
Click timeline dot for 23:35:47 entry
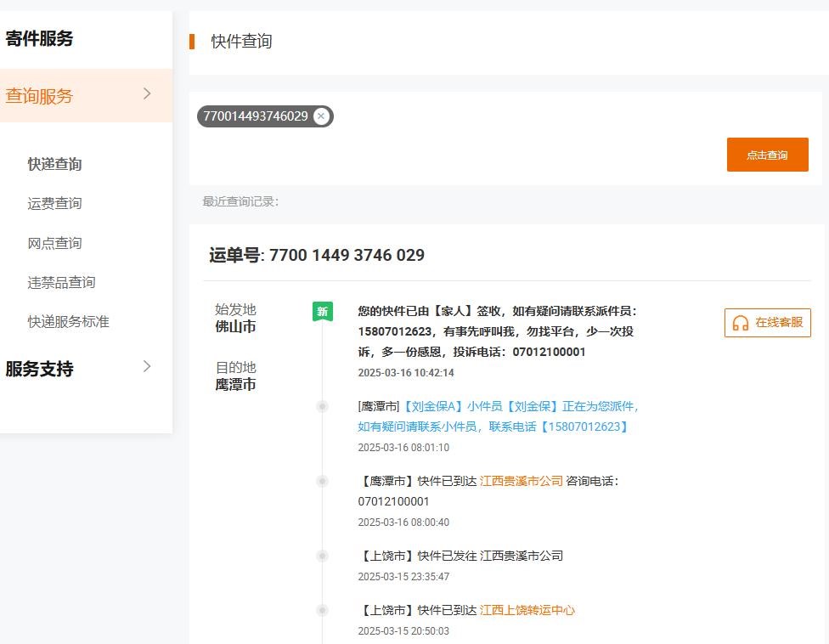point(322,556)
